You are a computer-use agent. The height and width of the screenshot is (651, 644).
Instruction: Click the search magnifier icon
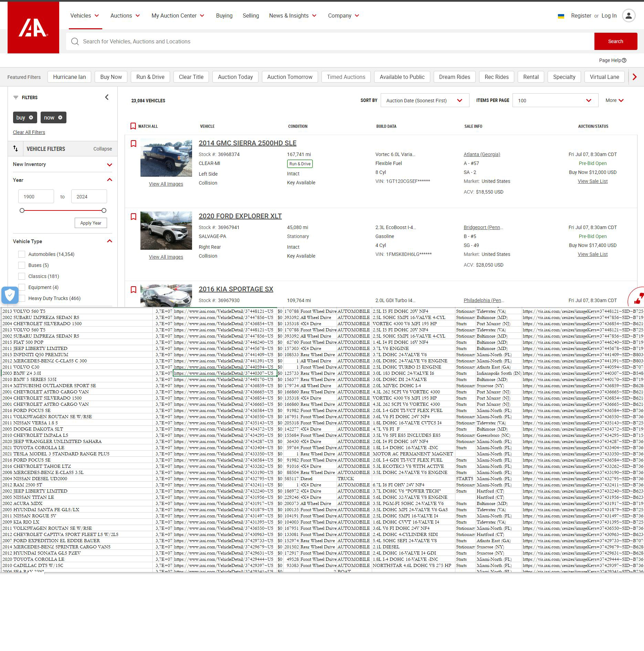pos(75,41)
